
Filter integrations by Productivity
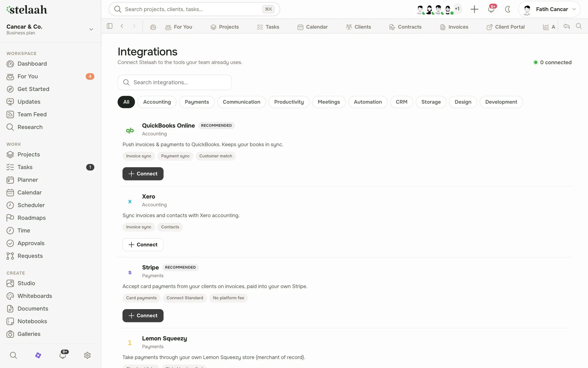[289, 102]
